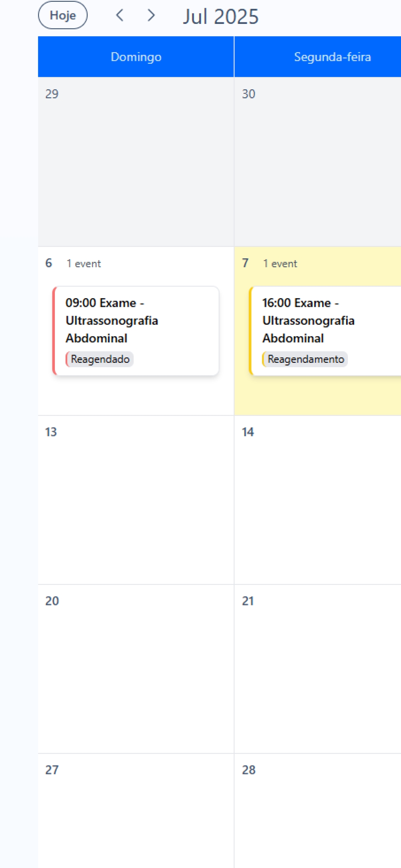Go to previous month with left chevron
Viewport: 401px width, 868px height.
point(120,15)
